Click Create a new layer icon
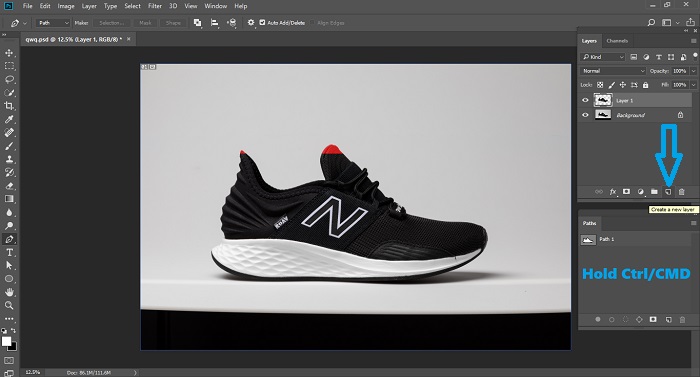 (x=668, y=192)
